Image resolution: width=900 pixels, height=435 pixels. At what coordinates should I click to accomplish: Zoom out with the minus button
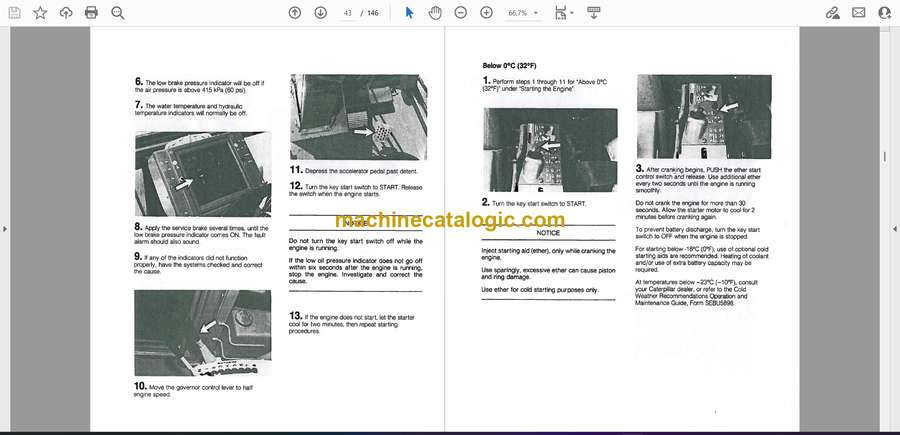point(460,13)
